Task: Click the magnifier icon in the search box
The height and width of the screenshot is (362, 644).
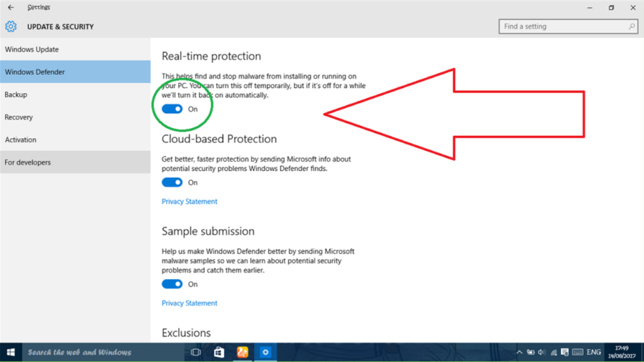Action: tap(631, 26)
